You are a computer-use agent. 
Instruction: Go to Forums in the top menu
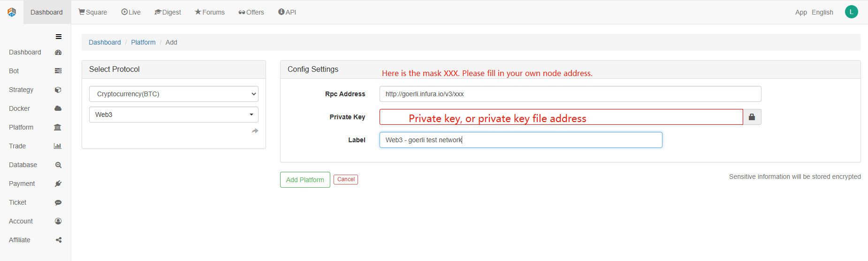coord(210,12)
